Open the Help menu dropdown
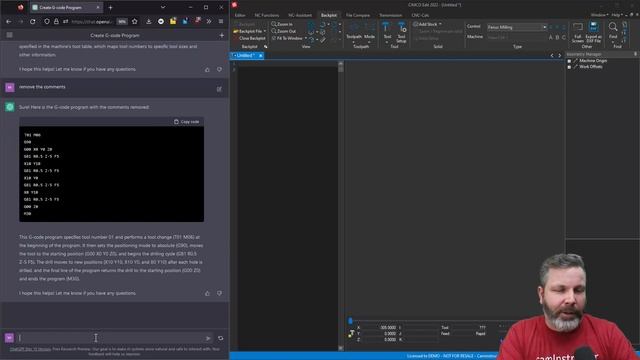 point(617,15)
